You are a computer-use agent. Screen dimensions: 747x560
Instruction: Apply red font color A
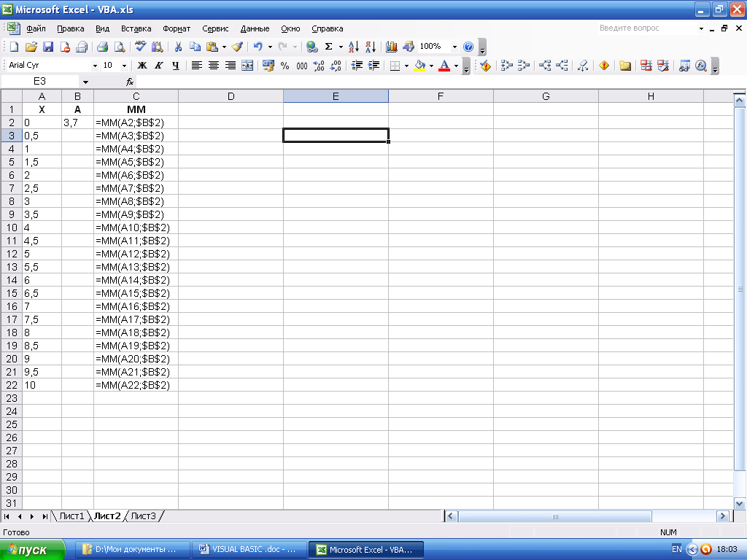[444, 66]
